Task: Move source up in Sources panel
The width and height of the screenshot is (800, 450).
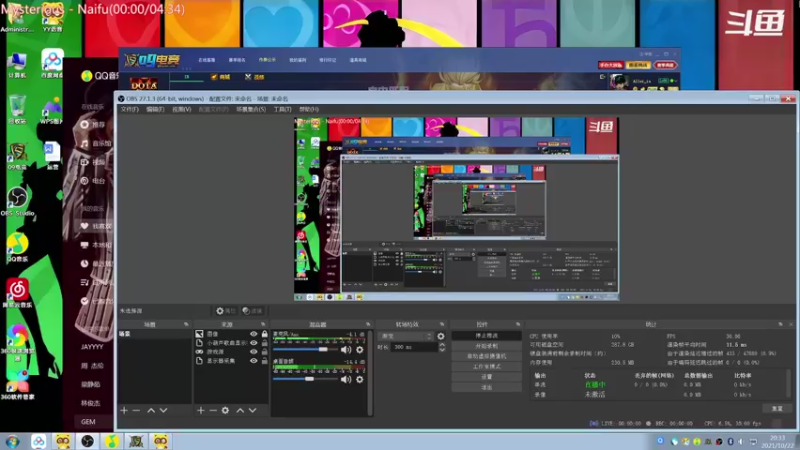Action: pyautogui.click(x=240, y=410)
